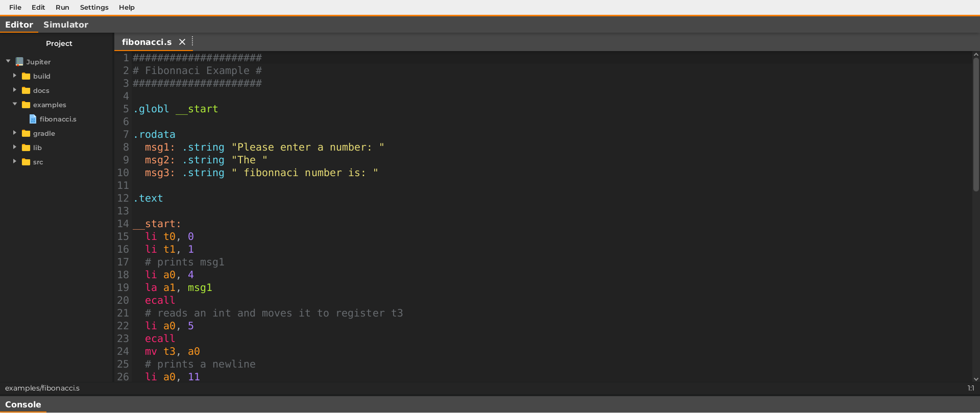Click the msg3 fibonnaci string line
Image resolution: width=980 pixels, height=413 pixels.
pyautogui.click(x=261, y=173)
